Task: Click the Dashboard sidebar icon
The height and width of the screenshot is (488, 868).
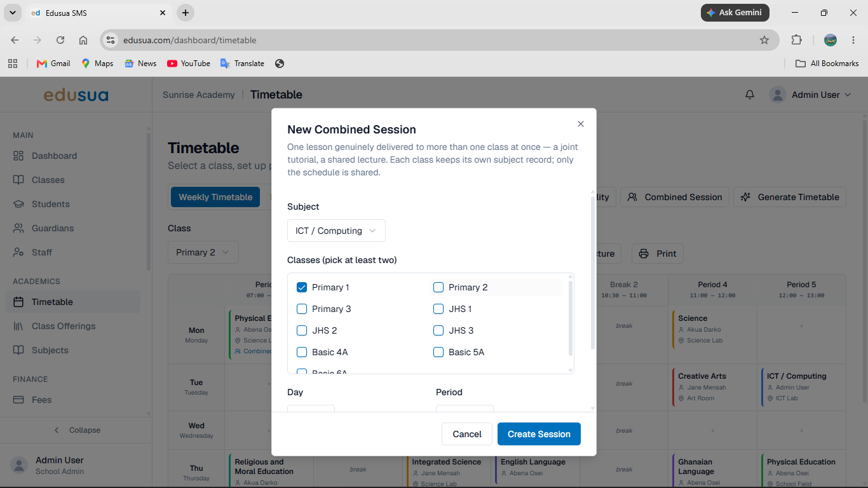Action: [18, 156]
